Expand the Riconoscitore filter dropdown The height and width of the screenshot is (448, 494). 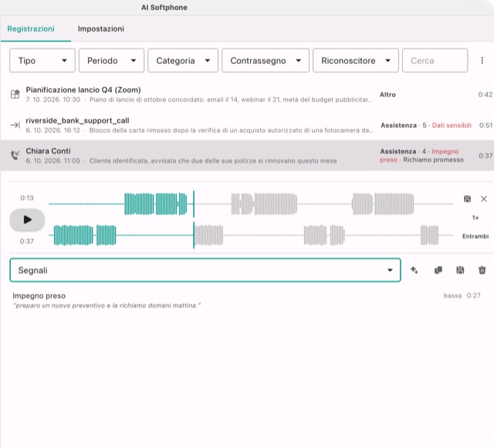tap(356, 60)
